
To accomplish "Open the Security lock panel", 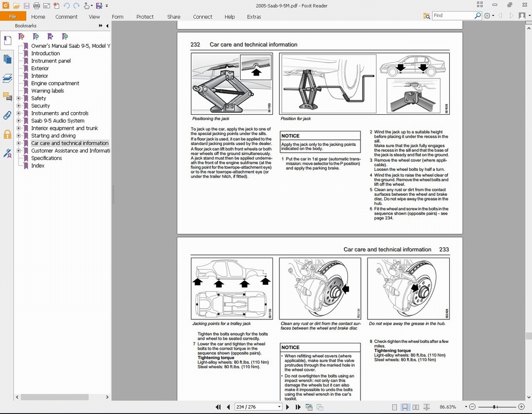I will pyautogui.click(x=7, y=134).
